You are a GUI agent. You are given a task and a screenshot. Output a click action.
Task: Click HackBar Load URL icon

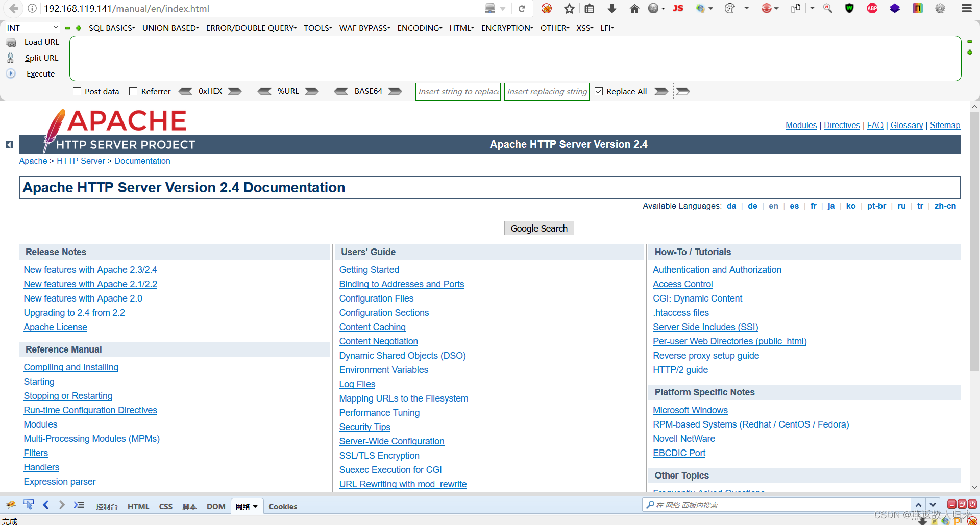(11, 42)
